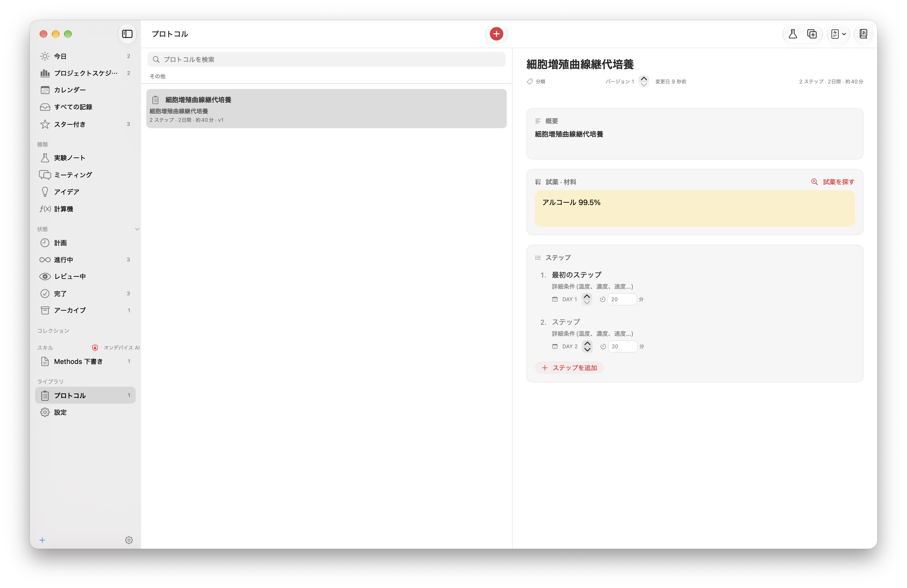Open the アーカイブ section
Screen dimensions: 907x588
click(85, 310)
